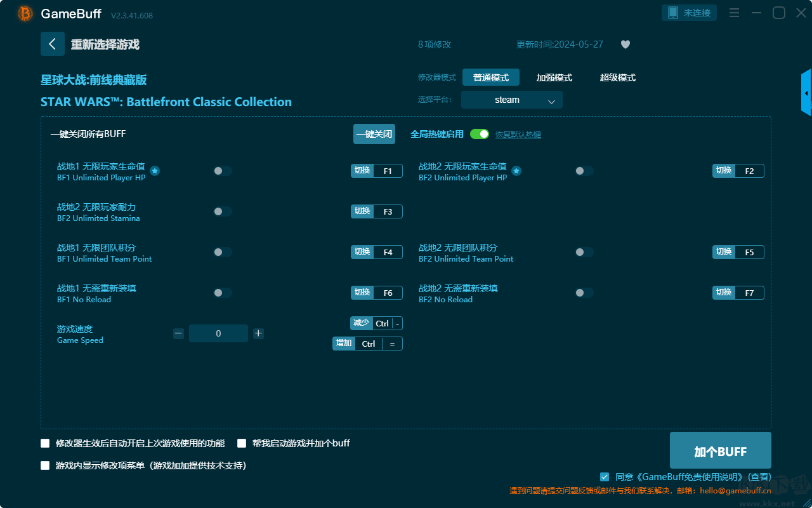Click 切换 button beside F1 hotkey
The height and width of the screenshot is (508, 812).
point(362,171)
